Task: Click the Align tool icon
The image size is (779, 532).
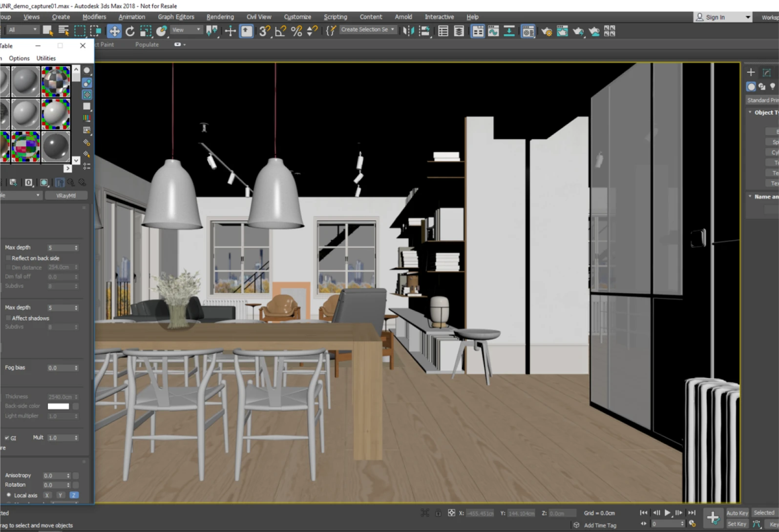Action: (424, 31)
